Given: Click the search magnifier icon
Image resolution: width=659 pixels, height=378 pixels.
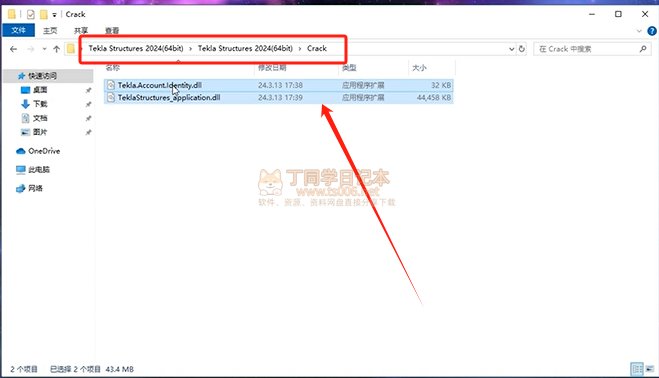Looking at the screenshot, I should coord(643,49).
